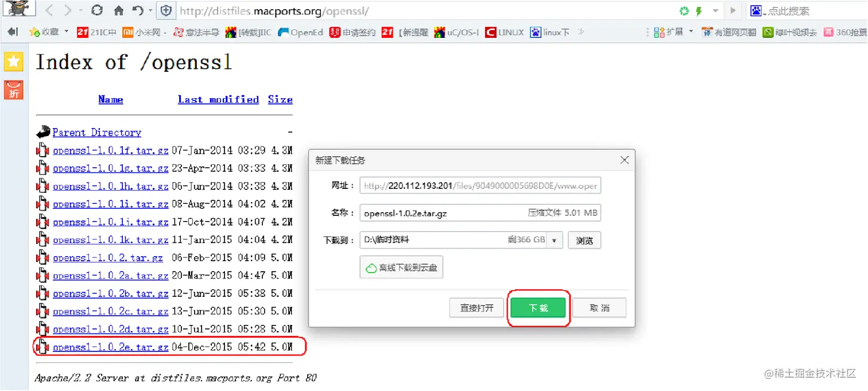Viewport: 868px width, 391px height.
Task: Click the 有道网页翻 translation extension
Action: (x=728, y=32)
